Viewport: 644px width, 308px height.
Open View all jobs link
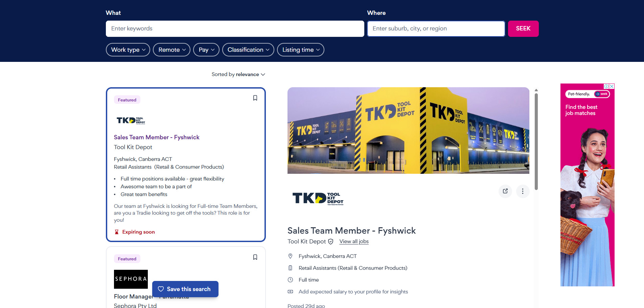click(x=354, y=241)
